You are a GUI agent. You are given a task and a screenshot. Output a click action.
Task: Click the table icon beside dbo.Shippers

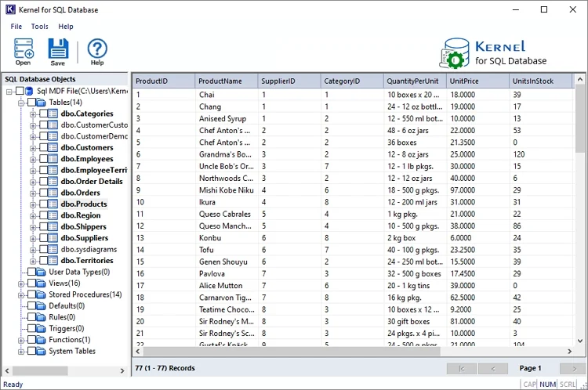[x=53, y=226]
